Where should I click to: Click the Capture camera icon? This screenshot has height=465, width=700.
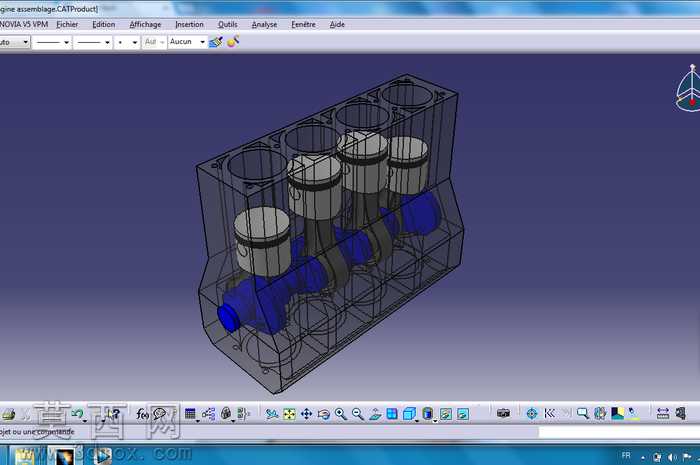[x=503, y=414]
